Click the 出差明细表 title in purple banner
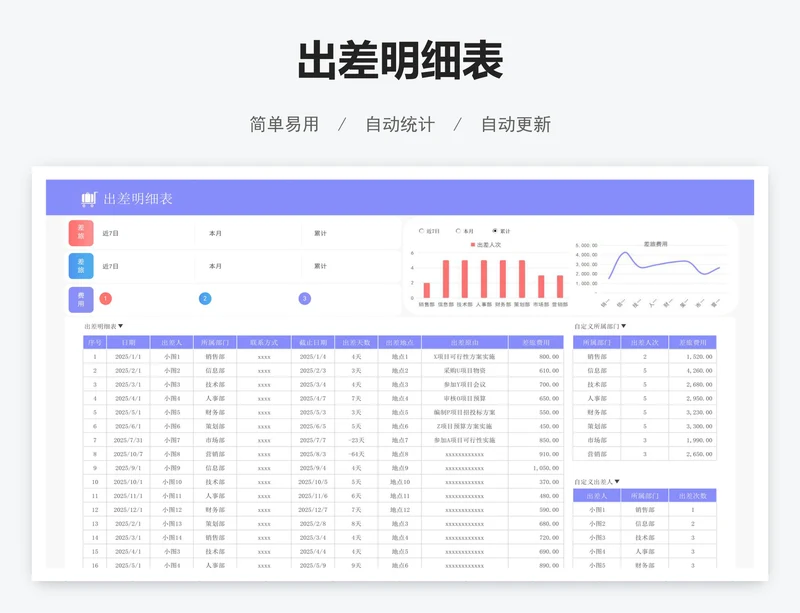 click(138, 199)
